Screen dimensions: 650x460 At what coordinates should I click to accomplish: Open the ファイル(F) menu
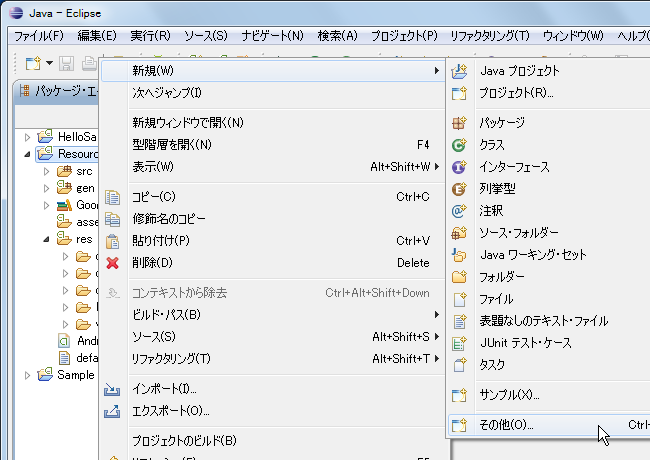click(x=39, y=36)
